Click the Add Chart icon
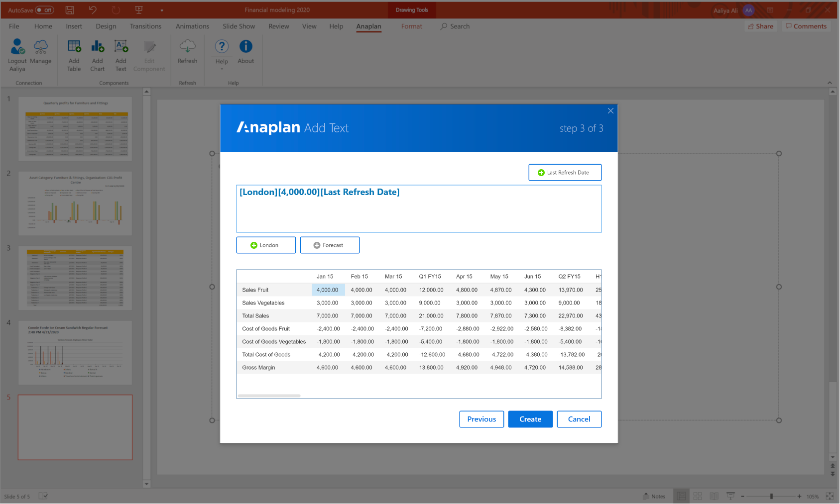The image size is (840, 504). 98,47
